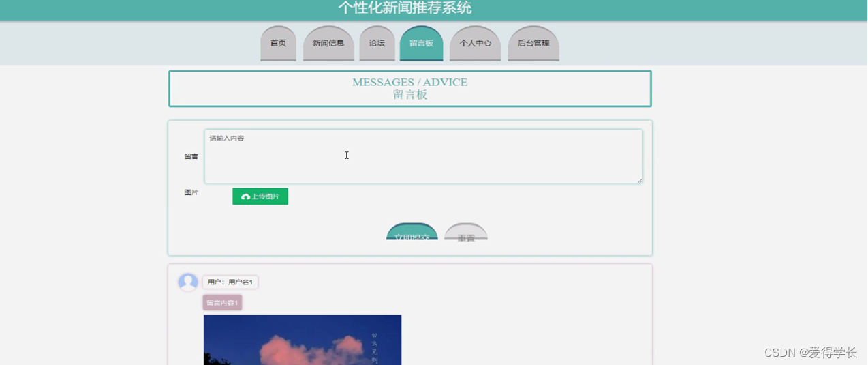Click the 上传图片 upload button
This screenshot has width=868, height=365.
click(x=260, y=196)
